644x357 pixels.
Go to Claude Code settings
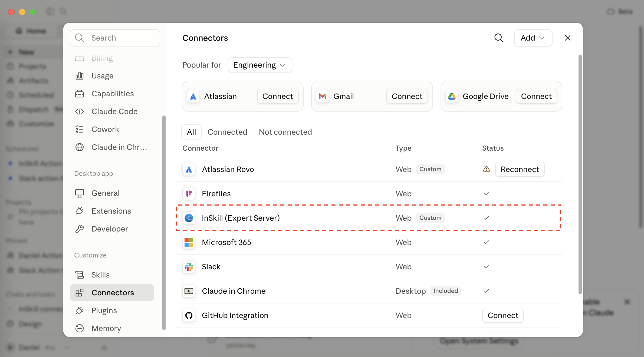[x=112, y=111]
